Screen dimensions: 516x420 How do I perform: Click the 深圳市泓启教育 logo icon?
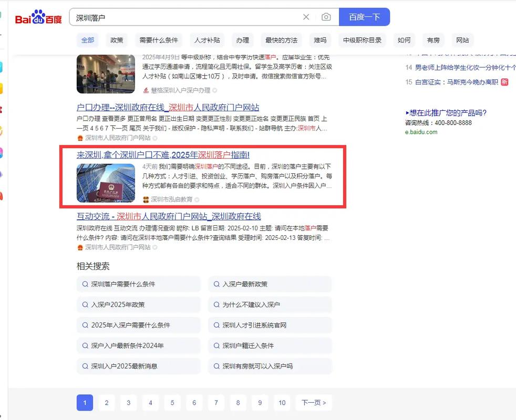(146, 199)
